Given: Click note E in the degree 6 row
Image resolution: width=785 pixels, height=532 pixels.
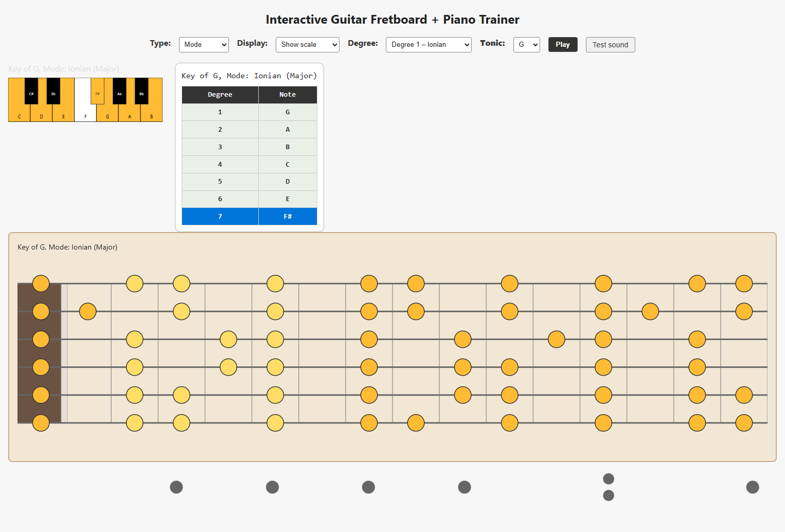Looking at the screenshot, I should [288, 199].
